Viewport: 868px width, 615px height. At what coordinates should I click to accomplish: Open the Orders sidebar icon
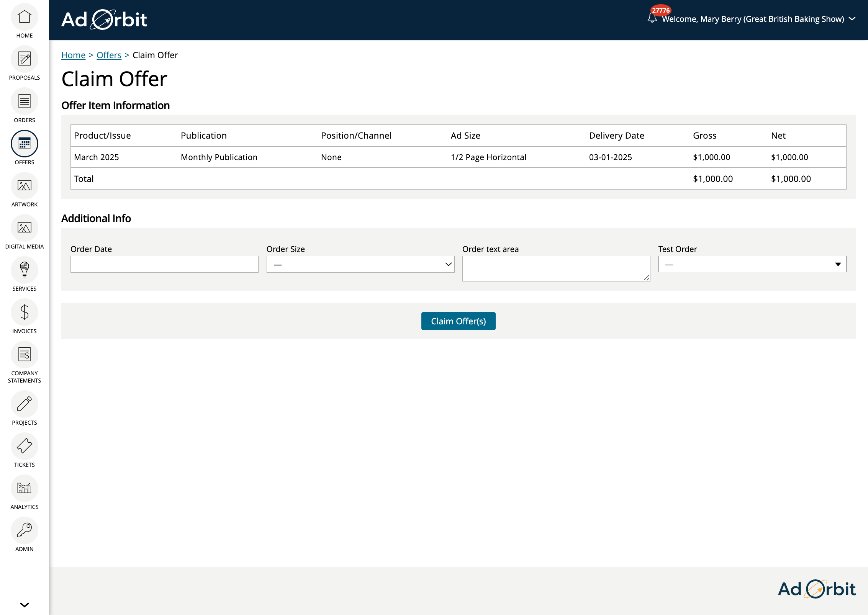25,101
